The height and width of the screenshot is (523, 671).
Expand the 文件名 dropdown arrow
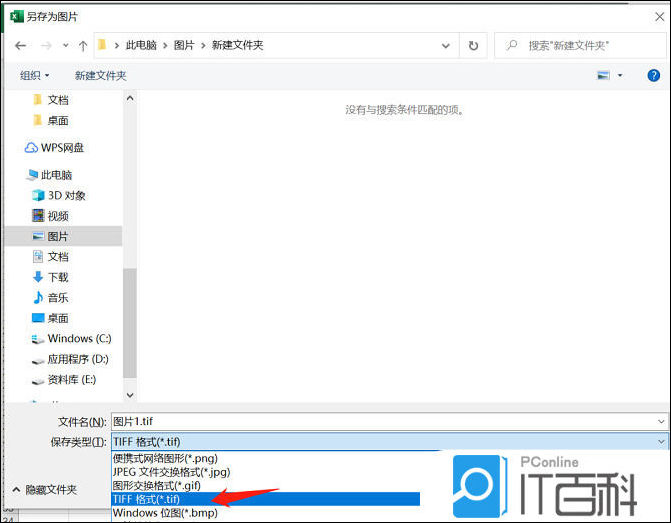point(661,422)
